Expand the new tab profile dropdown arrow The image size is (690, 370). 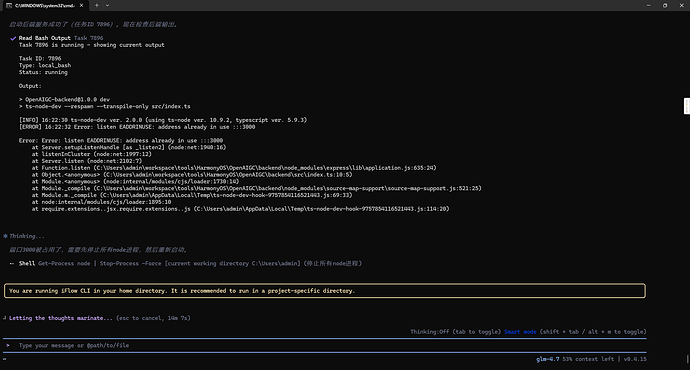[x=107, y=5]
